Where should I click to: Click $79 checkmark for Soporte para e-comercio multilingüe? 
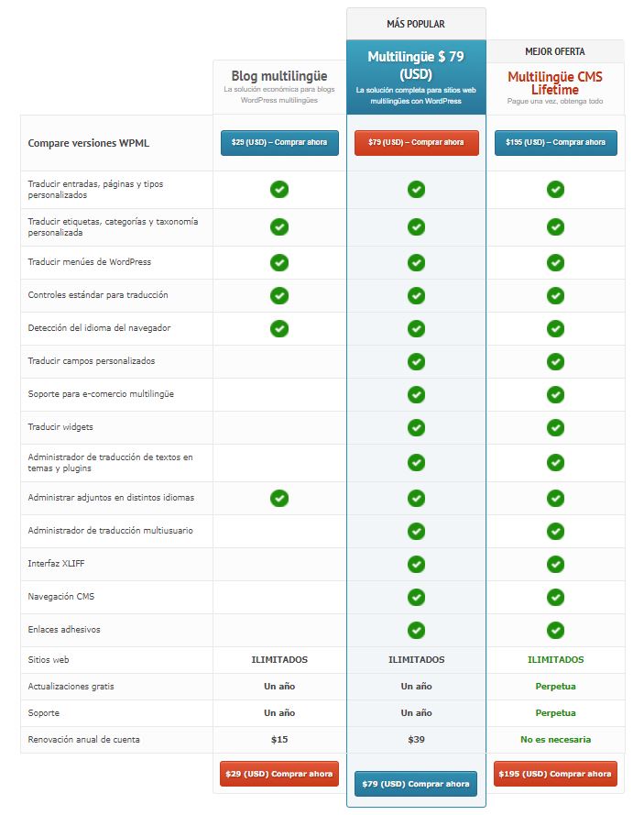point(416,394)
